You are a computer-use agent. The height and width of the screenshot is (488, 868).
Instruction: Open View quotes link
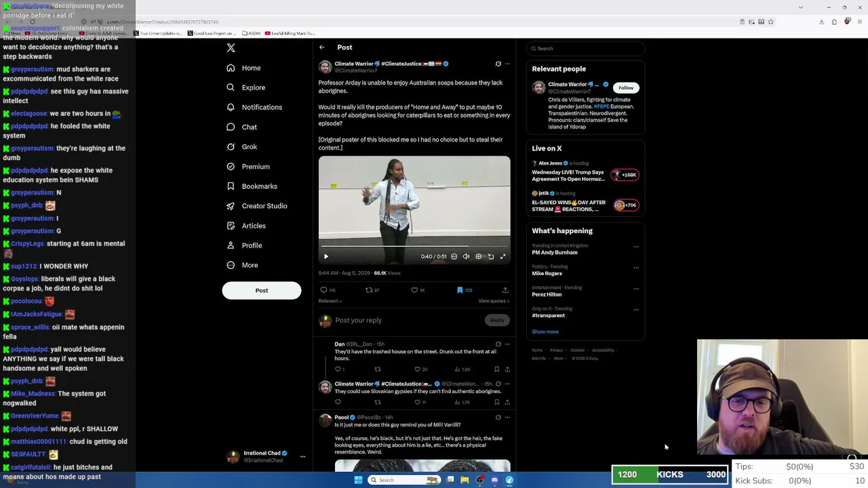(x=494, y=301)
